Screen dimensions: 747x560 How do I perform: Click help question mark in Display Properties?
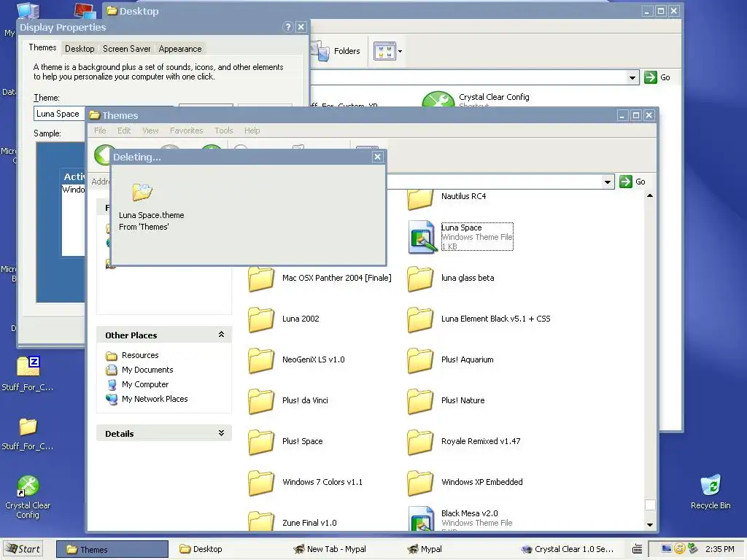coord(287,27)
